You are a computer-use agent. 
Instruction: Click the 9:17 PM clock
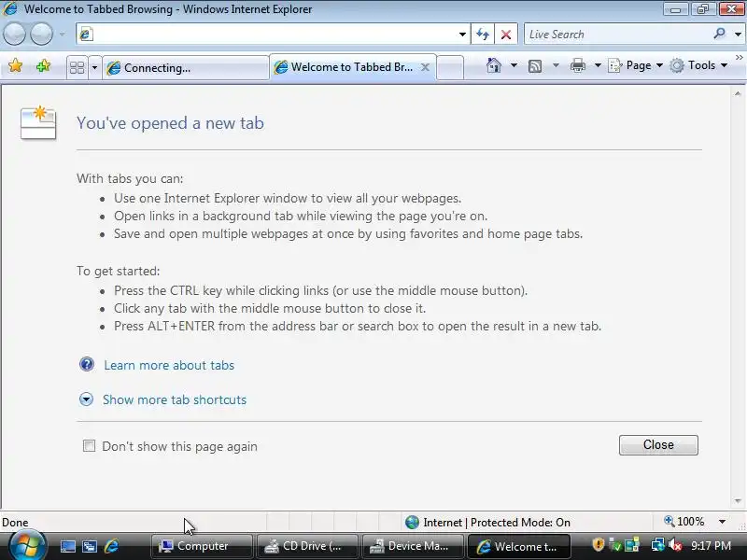tap(711, 546)
